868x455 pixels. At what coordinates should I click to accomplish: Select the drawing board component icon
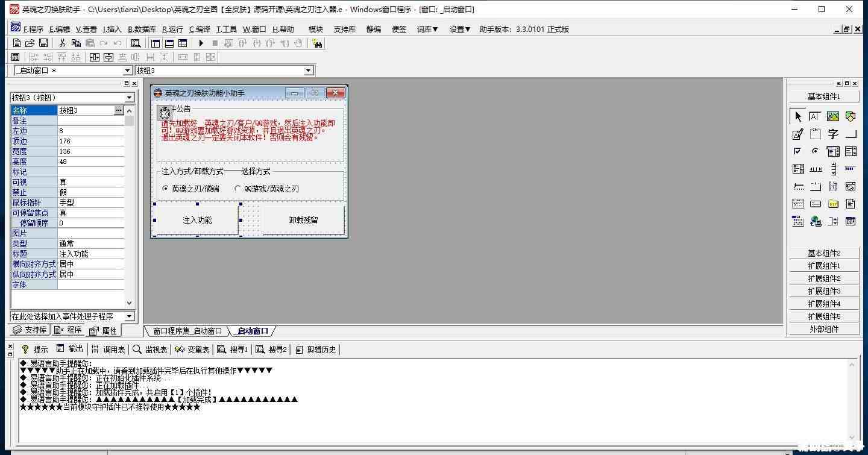click(797, 134)
